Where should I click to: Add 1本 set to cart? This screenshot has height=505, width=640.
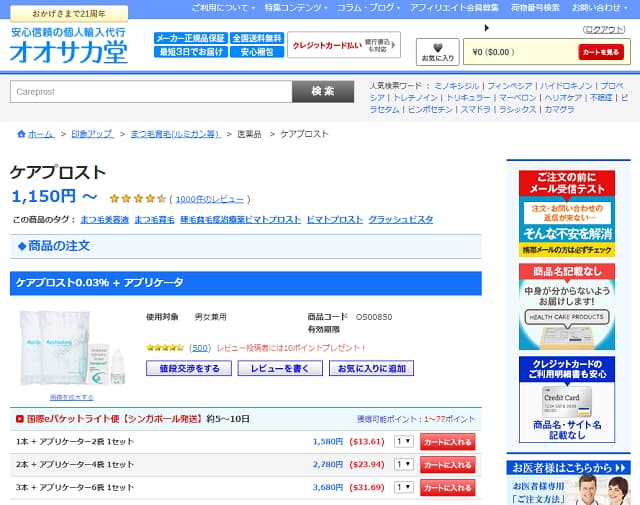(x=448, y=442)
